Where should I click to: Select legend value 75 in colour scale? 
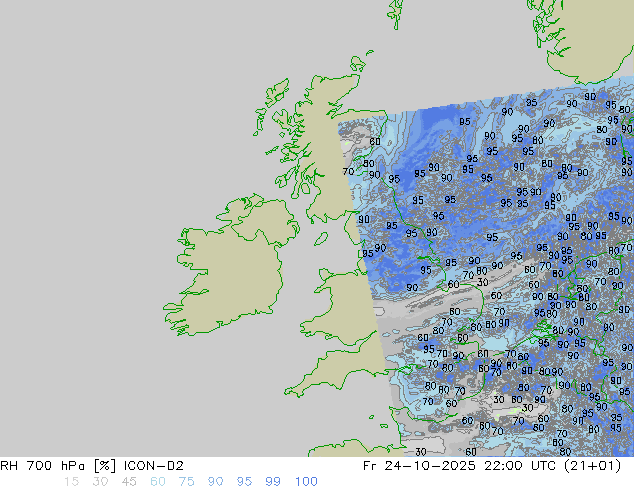click(x=186, y=482)
